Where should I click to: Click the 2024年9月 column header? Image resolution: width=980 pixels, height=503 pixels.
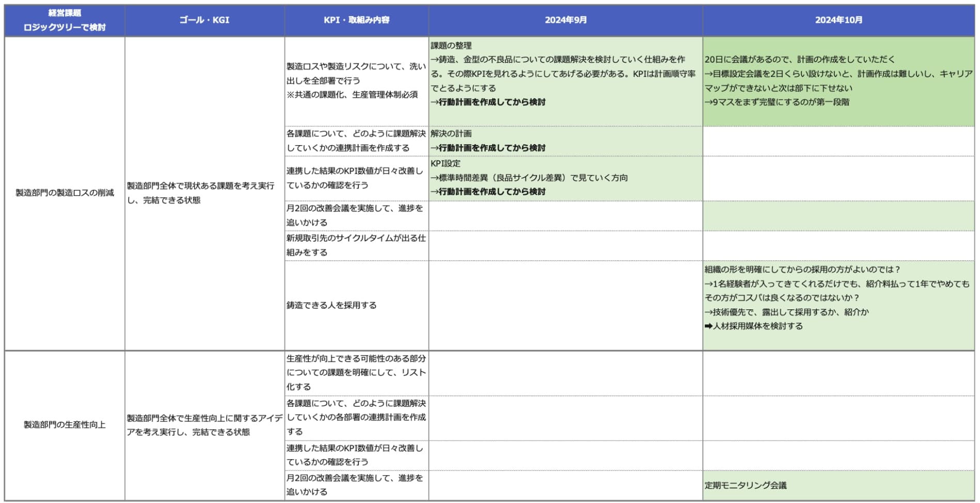(x=565, y=21)
